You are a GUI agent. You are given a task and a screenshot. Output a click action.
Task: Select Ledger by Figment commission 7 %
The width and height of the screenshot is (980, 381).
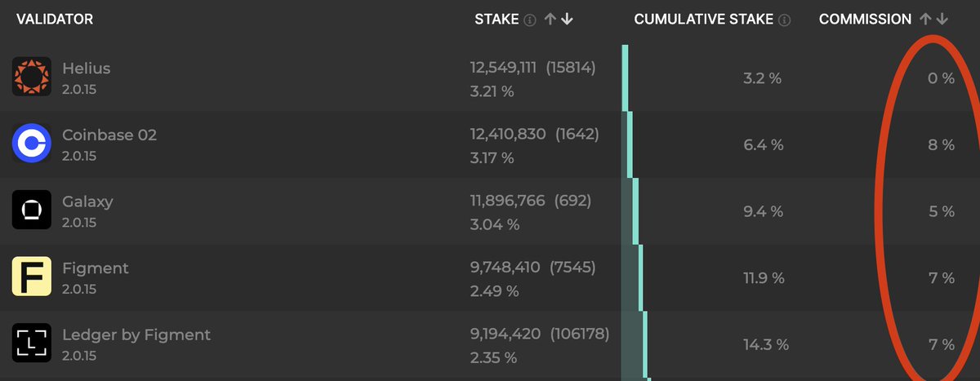coord(942,345)
